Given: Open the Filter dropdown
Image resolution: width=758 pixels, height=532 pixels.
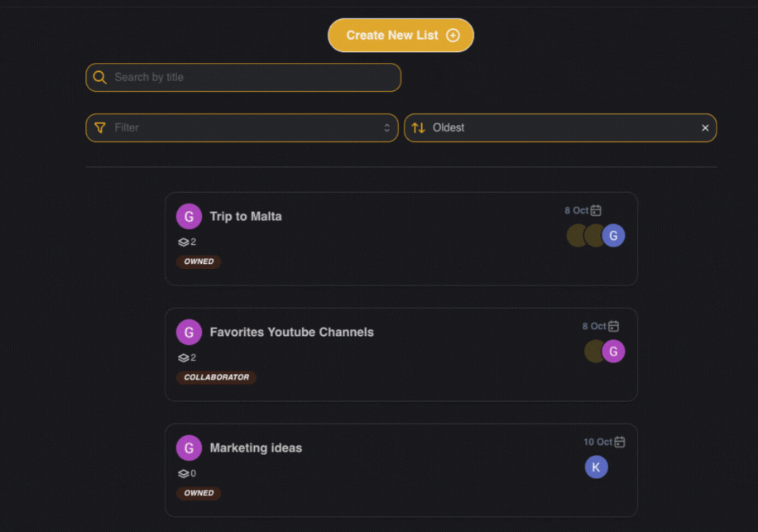Looking at the screenshot, I should [x=242, y=127].
